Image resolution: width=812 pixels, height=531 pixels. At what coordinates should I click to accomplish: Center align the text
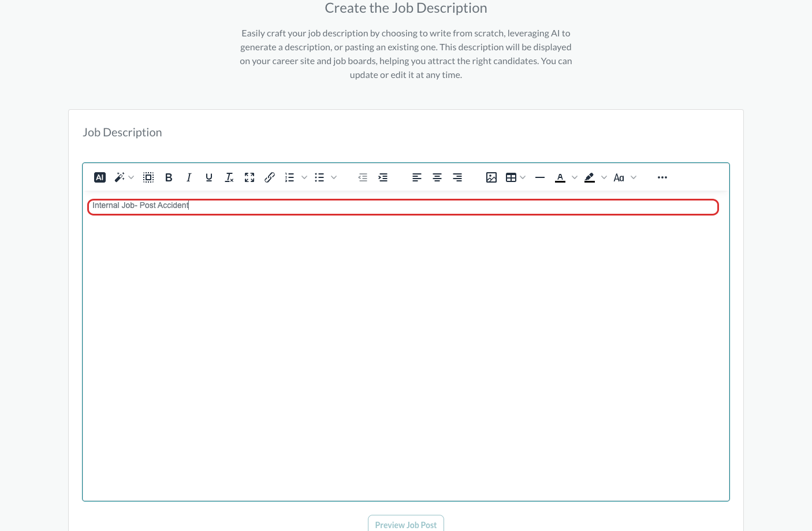coord(437,177)
